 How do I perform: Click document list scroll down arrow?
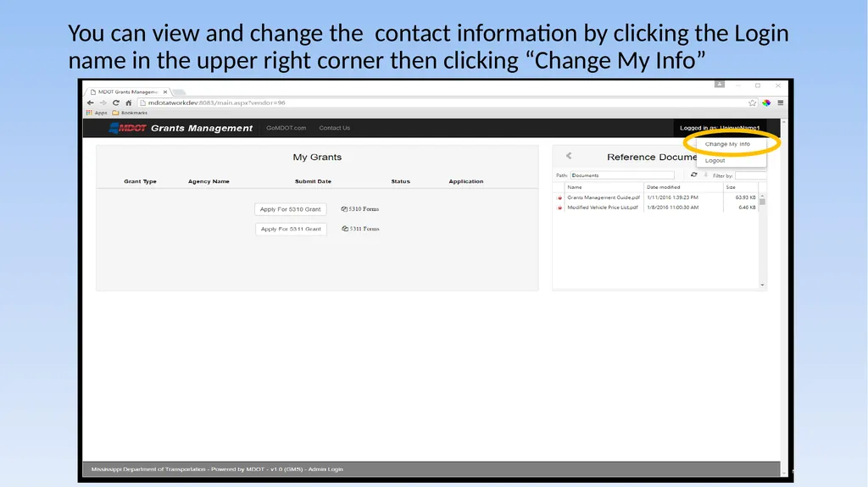tap(762, 285)
